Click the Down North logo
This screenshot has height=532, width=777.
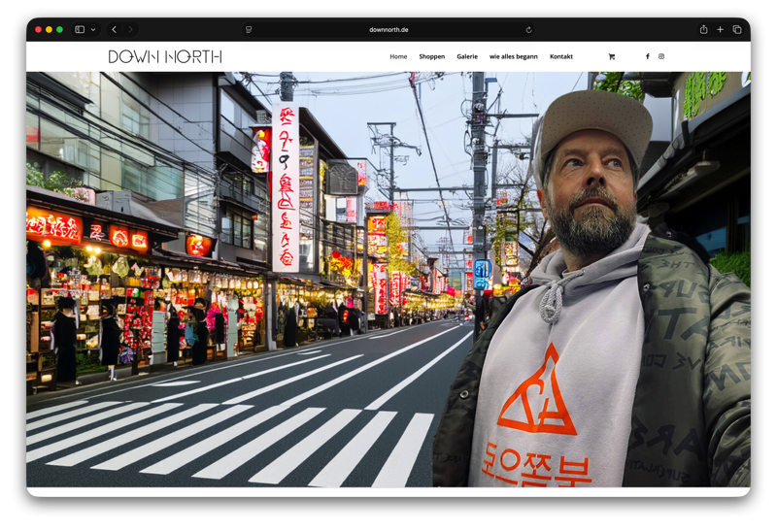click(x=165, y=56)
